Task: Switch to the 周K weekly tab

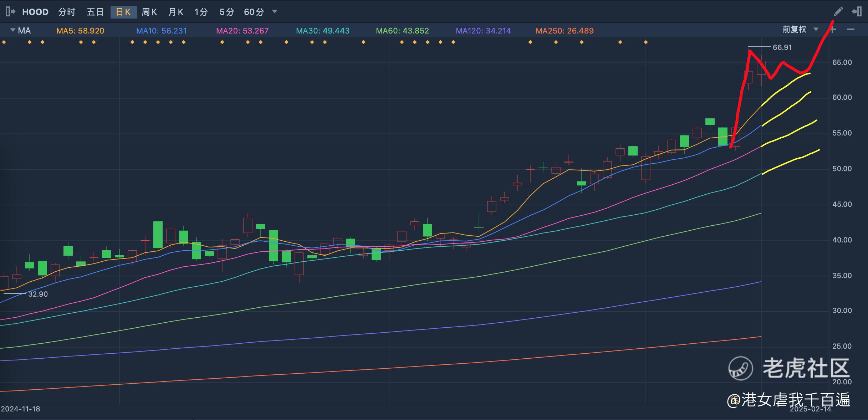Action: 149,12
